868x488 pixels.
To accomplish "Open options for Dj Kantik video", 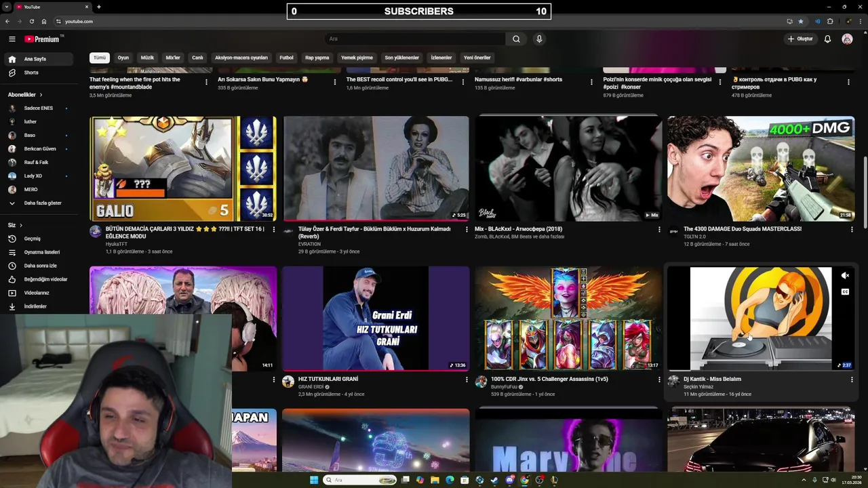I will [x=852, y=380].
